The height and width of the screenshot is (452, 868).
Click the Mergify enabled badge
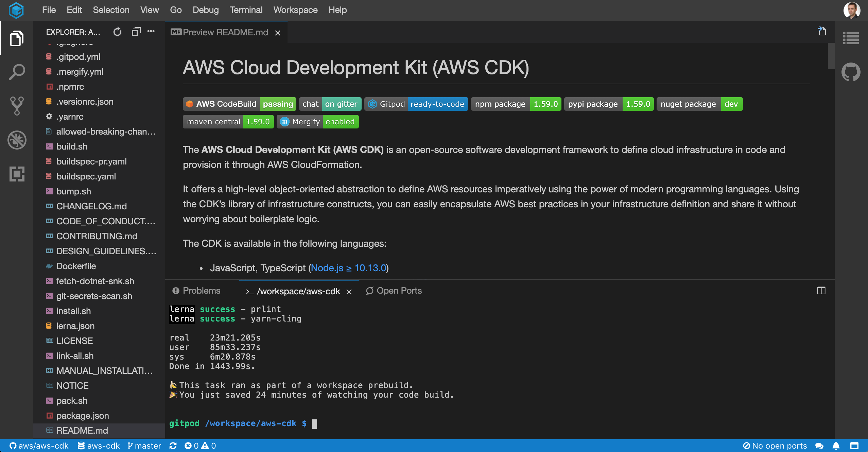tap(318, 122)
